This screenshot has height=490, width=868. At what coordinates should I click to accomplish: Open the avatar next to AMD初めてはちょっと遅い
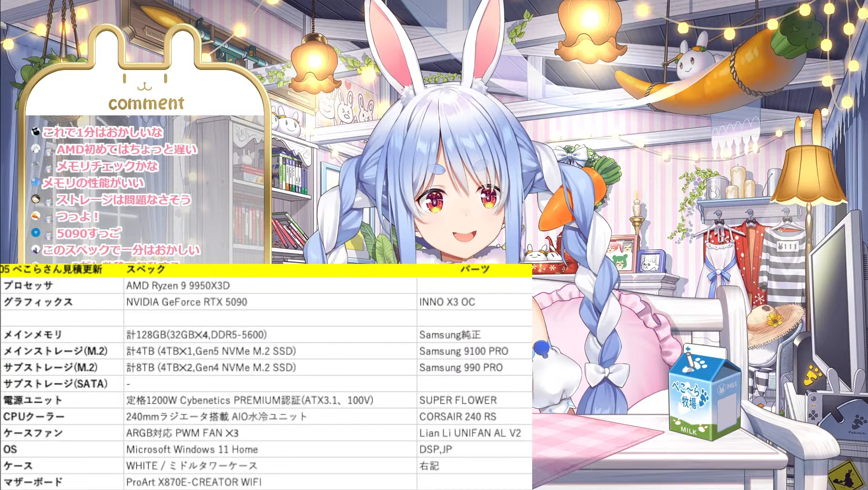(36, 148)
